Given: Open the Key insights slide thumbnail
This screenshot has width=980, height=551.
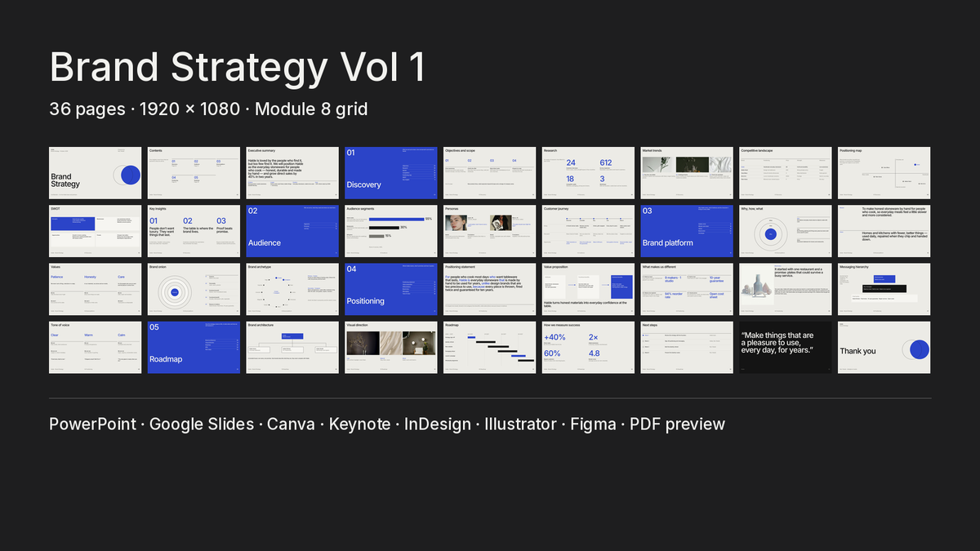Looking at the screenshot, I should [194, 231].
